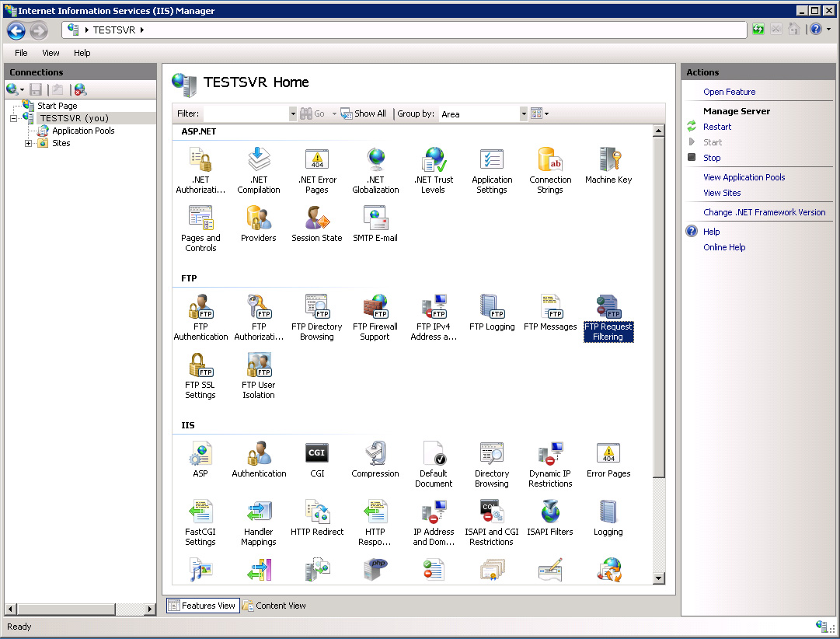
Task: Open the FTP Firewall Support feature
Action: point(375,317)
